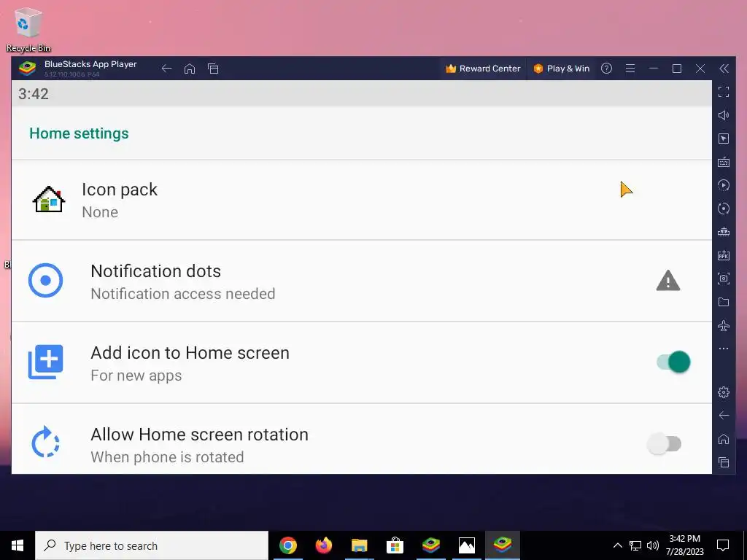Open Microsoft Store from taskbar
This screenshot has height=560, width=747.
pos(395,545)
